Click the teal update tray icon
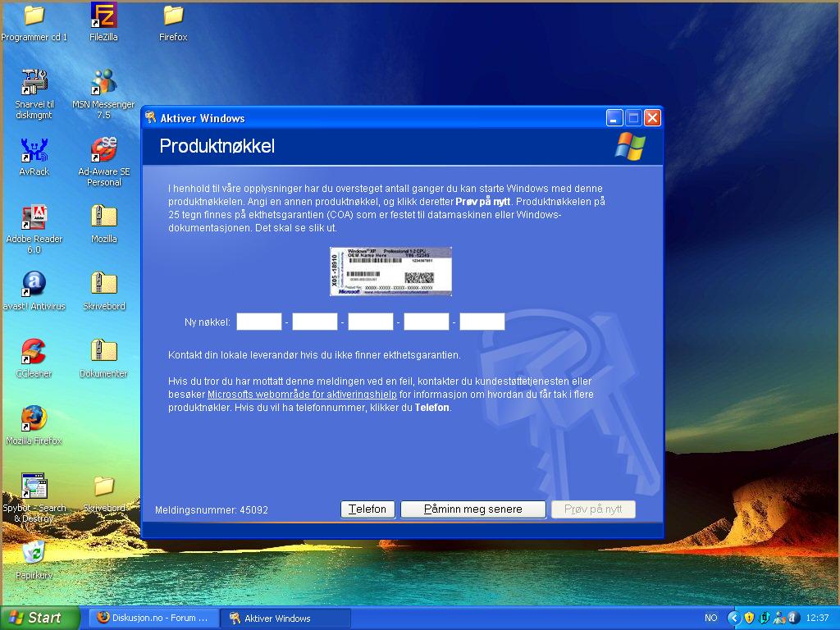 764,618
